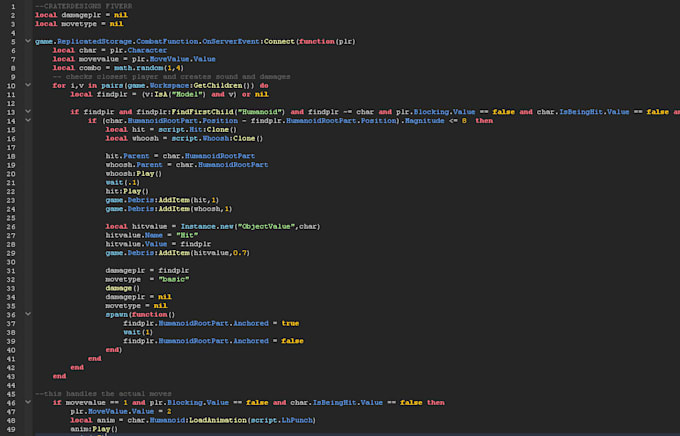Collapse the spawn function block on line 36
The width and height of the screenshot is (680, 436).
pyautogui.click(x=27, y=315)
